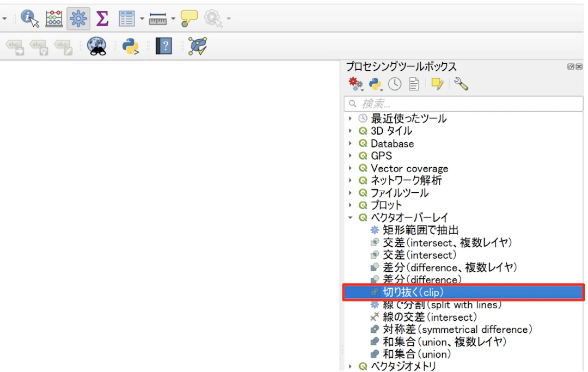The width and height of the screenshot is (588, 372).
Task: Open Statistical Summary sigma icon
Action: tap(102, 19)
